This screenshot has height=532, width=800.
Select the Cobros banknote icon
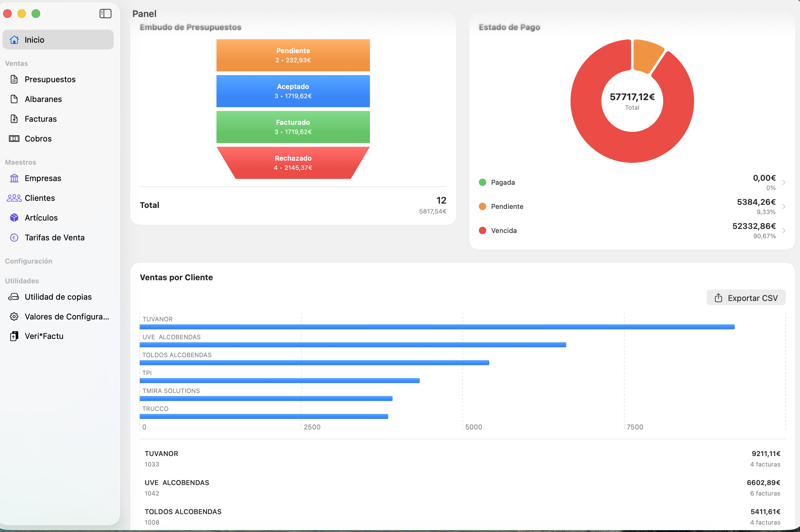pos(14,138)
